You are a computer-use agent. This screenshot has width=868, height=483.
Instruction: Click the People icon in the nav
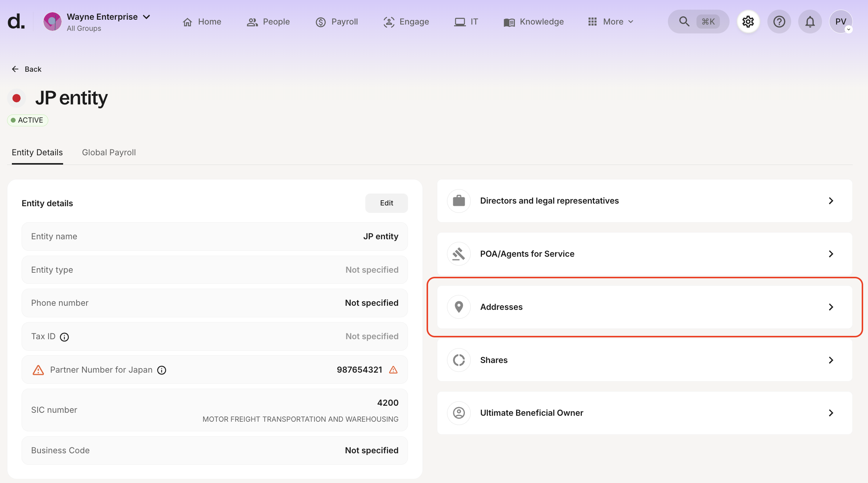(x=252, y=22)
